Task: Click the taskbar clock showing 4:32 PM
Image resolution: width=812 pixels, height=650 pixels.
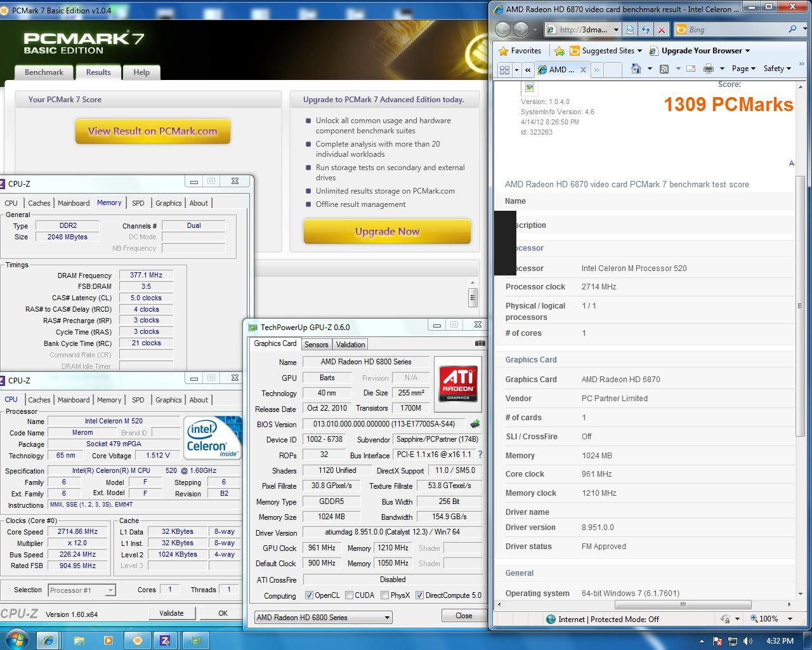Action: coord(780,640)
